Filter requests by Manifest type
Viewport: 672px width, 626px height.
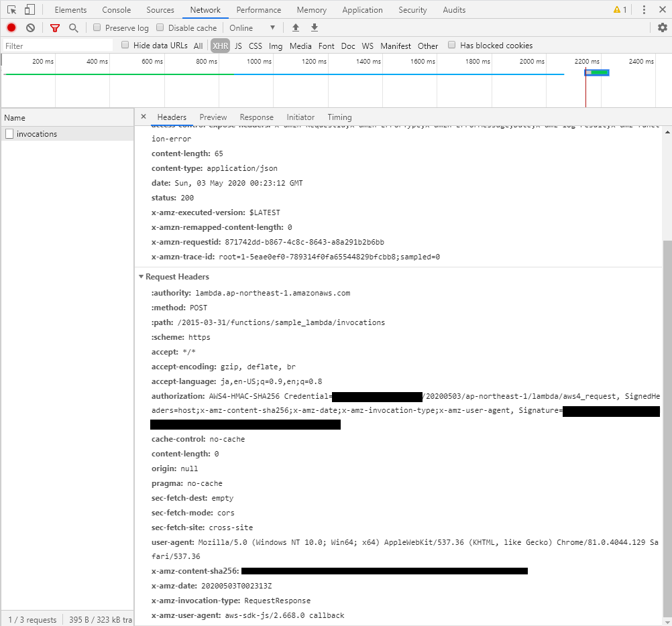396,46
